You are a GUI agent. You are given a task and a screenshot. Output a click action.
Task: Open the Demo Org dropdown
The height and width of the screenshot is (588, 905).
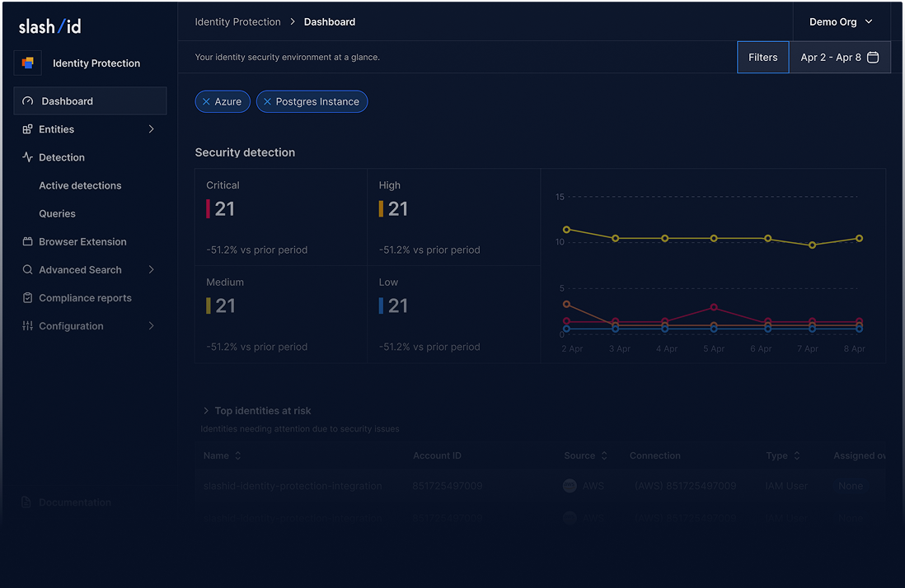840,22
